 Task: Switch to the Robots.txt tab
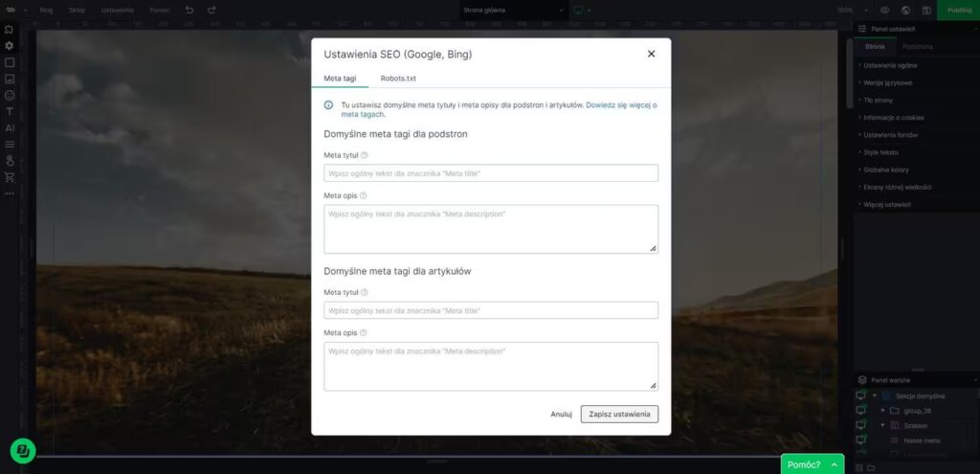(398, 79)
